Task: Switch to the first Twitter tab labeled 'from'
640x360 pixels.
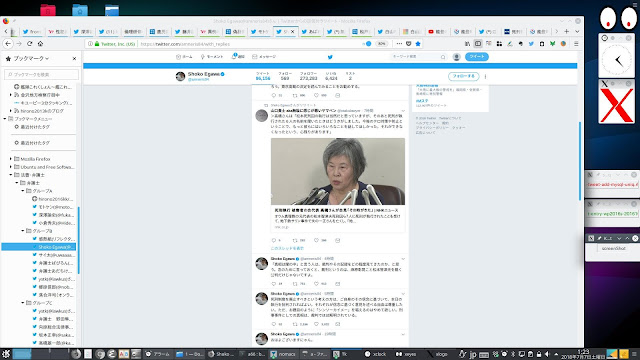Action: [32, 31]
